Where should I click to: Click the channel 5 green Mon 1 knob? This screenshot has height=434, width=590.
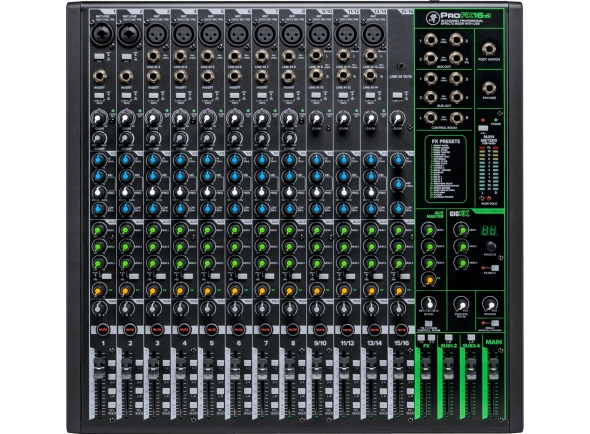207,230
